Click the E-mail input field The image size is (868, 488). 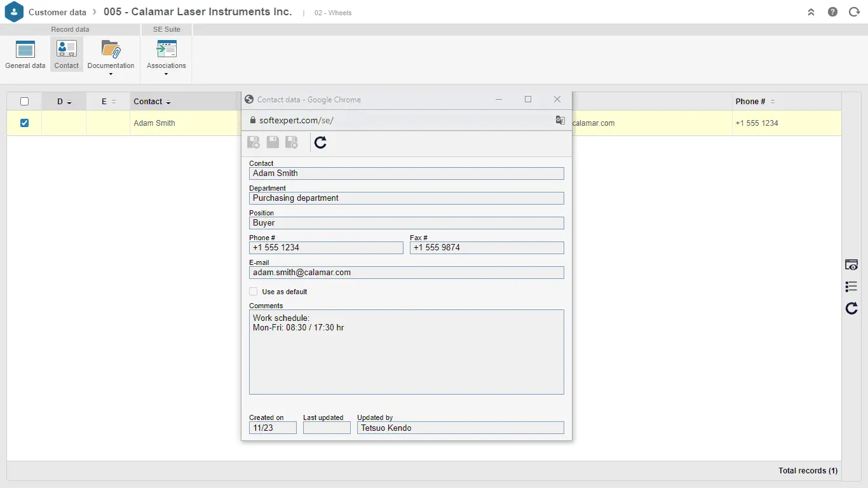pyautogui.click(x=406, y=273)
